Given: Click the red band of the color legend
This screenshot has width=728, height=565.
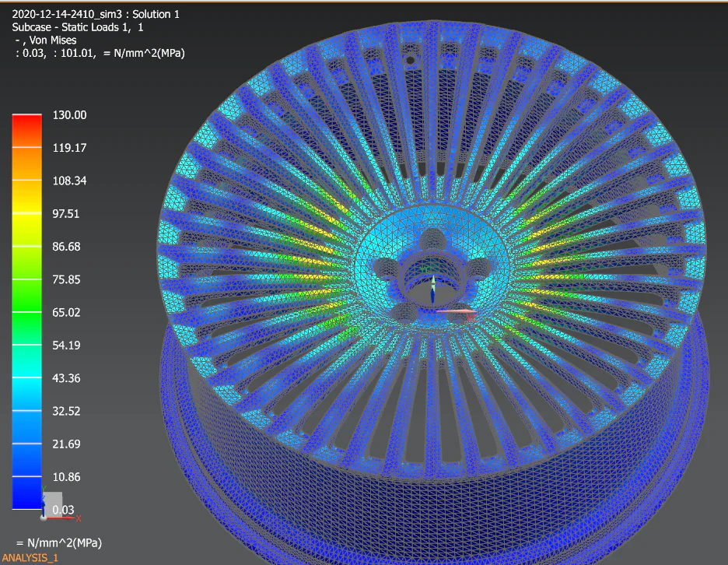Looking at the screenshot, I should 26,125.
